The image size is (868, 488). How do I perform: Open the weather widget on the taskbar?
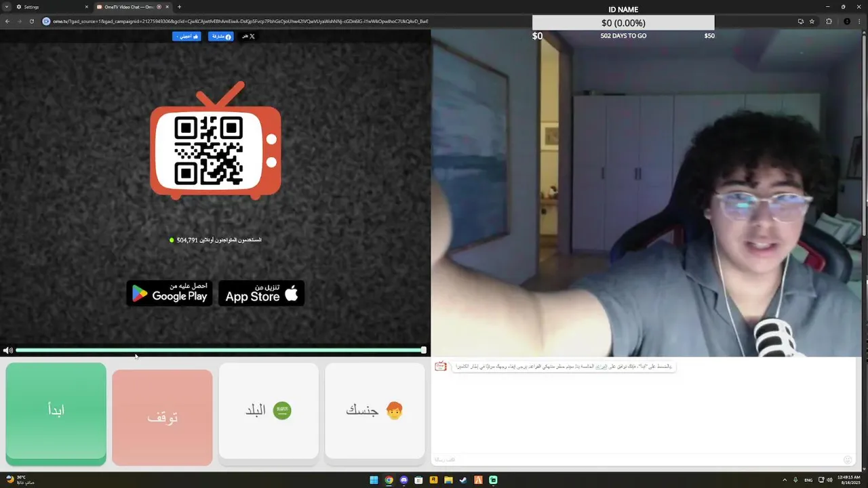pyautogui.click(x=20, y=480)
